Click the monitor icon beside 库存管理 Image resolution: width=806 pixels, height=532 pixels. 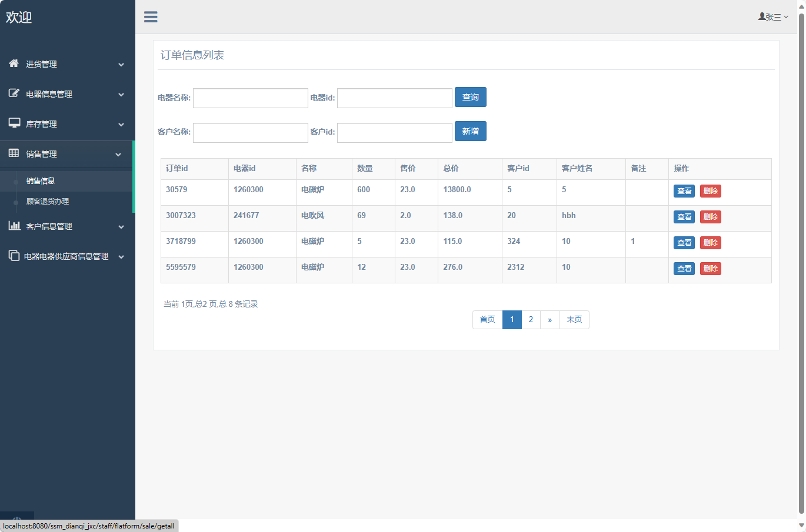[x=14, y=123]
